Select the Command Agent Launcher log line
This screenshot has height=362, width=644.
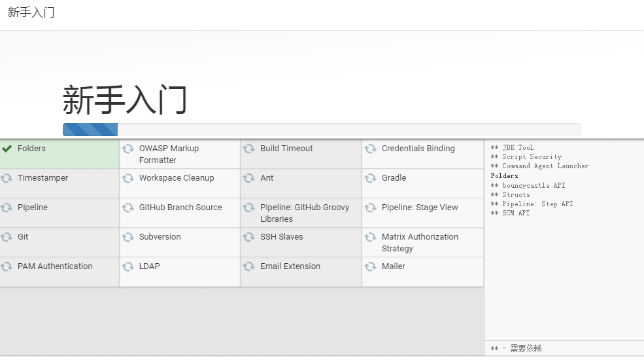539,166
